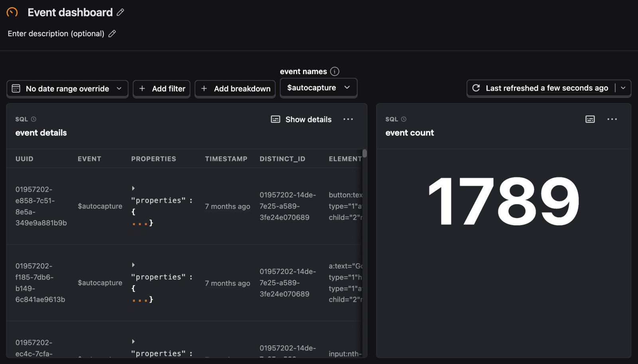Click the dashboard gauge logo icon
This screenshot has height=364, width=638.
click(12, 12)
